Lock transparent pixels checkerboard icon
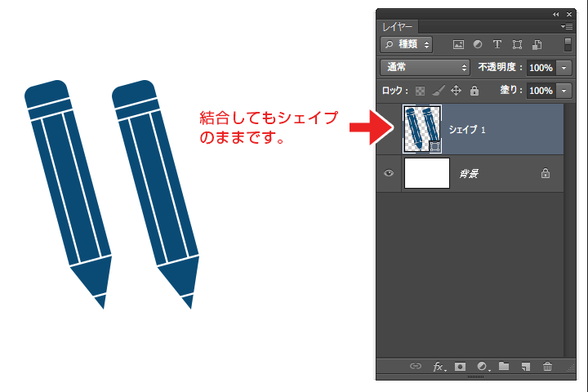The height and width of the screenshot is (392, 588). click(x=420, y=91)
